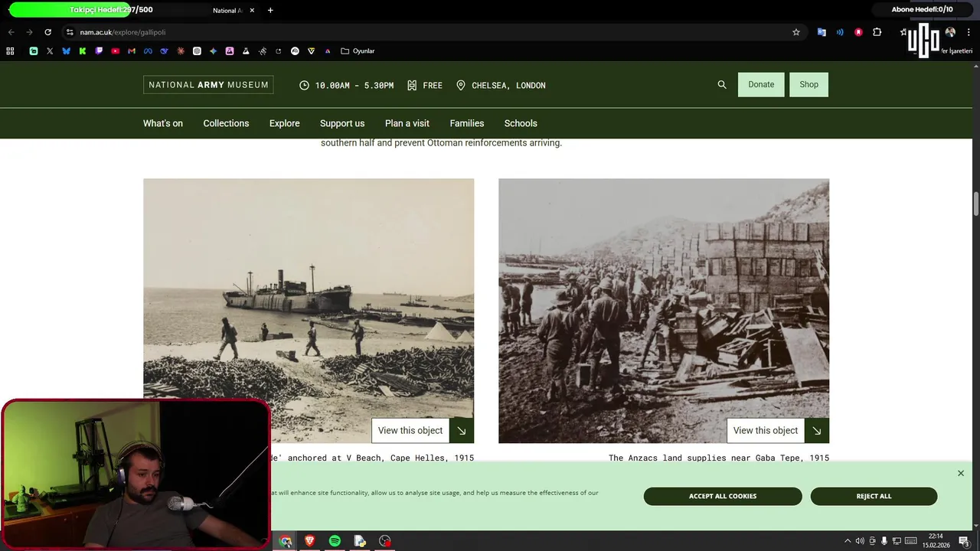Close the National Army Museum tab
980x551 pixels.
(252, 10)
